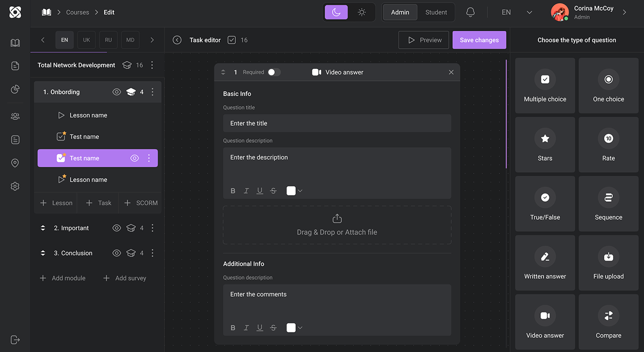The image size is (644, 352).
Task: Select the MD language tab
Action: coord(130,40)
